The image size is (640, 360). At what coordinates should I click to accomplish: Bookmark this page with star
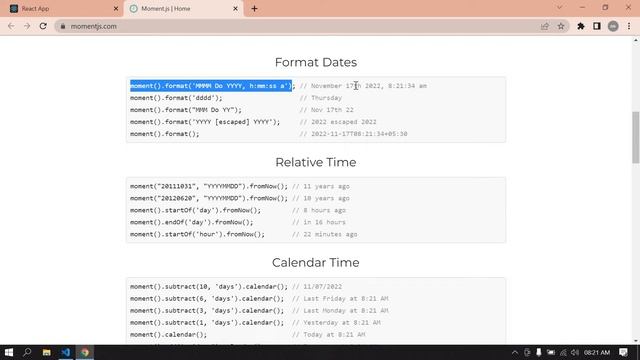tap(561, 26)
